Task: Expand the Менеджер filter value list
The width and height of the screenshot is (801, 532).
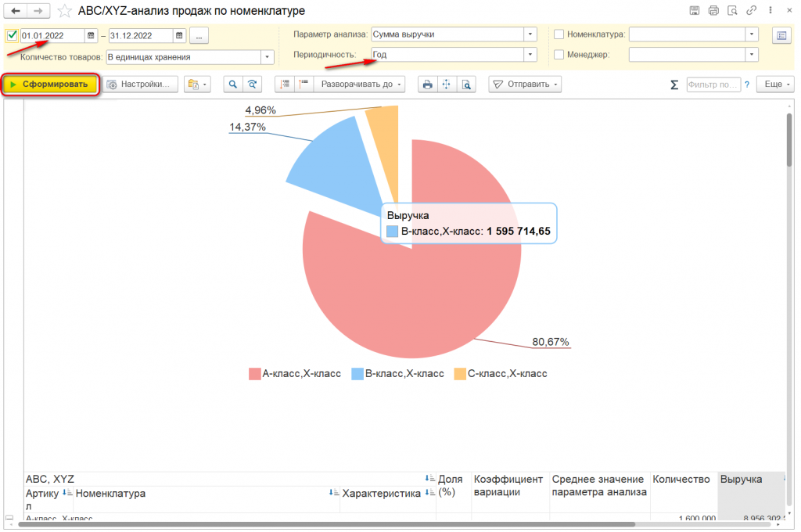Action: coord(752,54)
